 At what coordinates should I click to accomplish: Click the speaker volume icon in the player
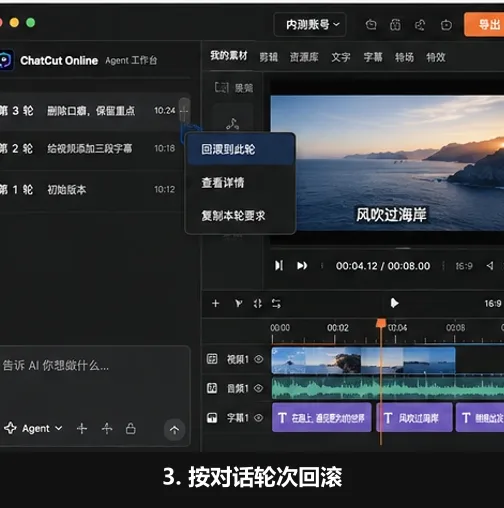tap(489, 266)
